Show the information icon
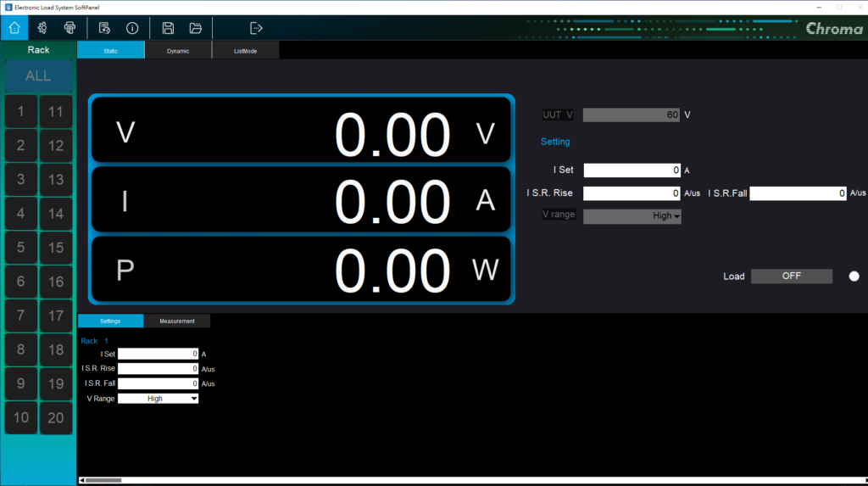The width and height of the screenshot is (868, 486). click(x=132, y=28)
